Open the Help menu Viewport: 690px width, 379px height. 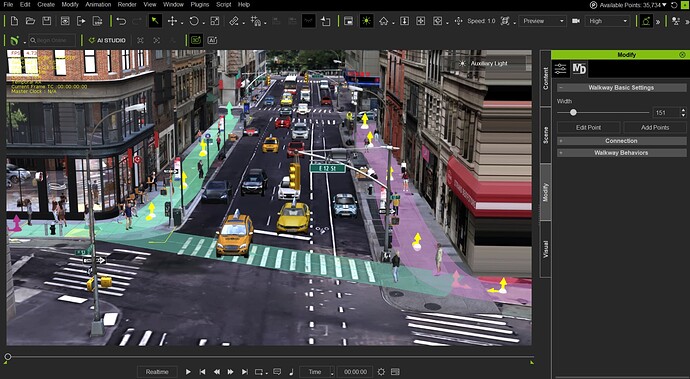(244, 5)
